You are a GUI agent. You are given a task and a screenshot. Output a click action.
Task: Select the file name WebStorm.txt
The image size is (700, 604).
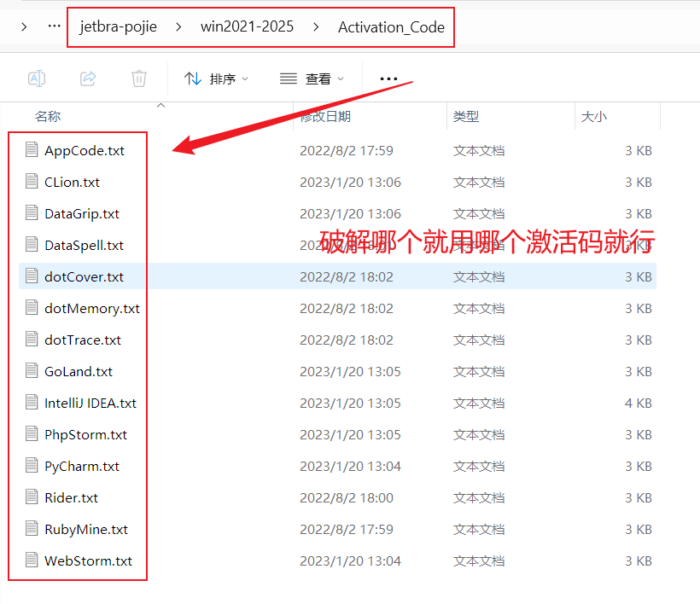(89, 561)
